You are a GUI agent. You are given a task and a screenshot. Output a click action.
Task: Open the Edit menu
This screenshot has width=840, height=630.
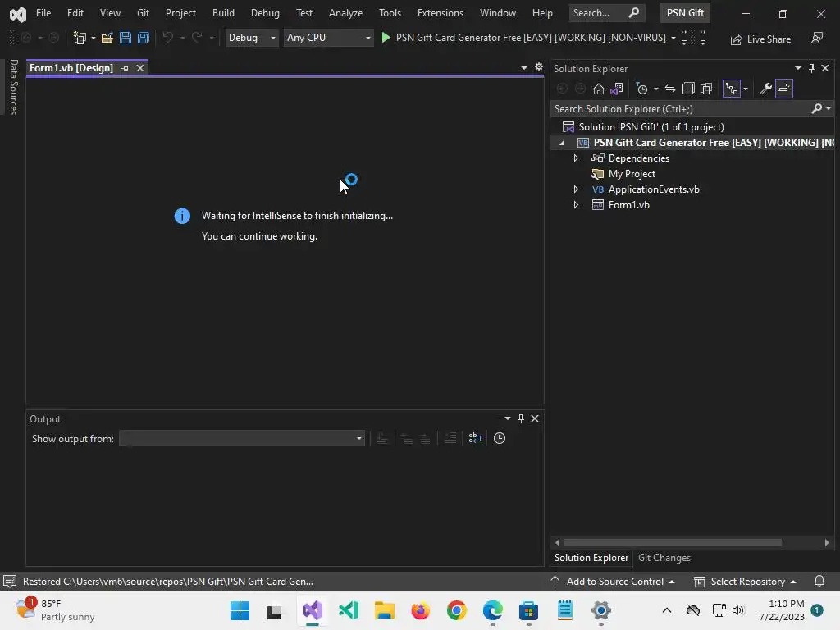75,13
